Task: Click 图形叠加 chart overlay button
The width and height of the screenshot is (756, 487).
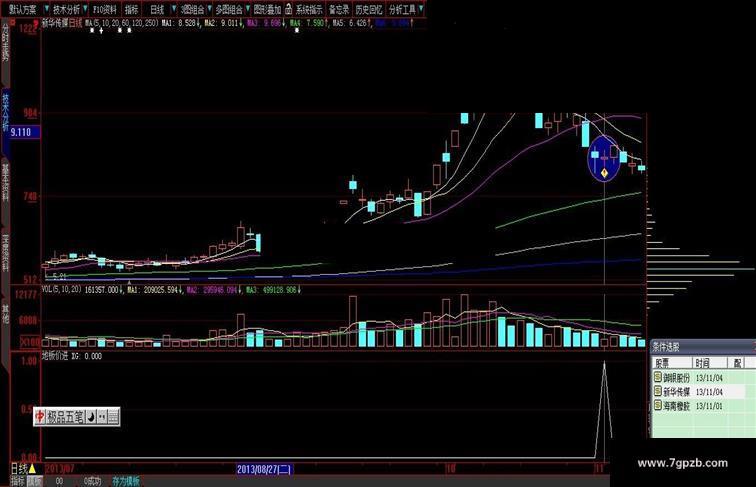Action: pos(267,9)
